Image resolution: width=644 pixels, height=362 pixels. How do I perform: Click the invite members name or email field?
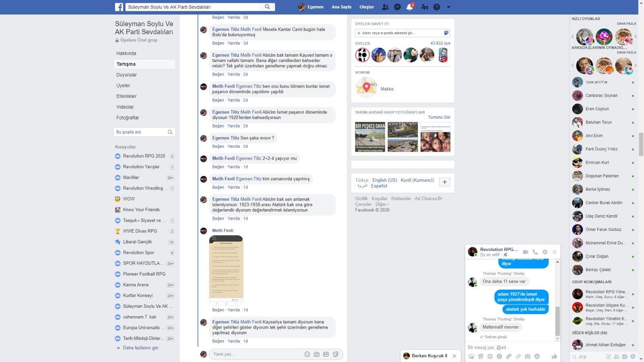[x=402, y=33]
